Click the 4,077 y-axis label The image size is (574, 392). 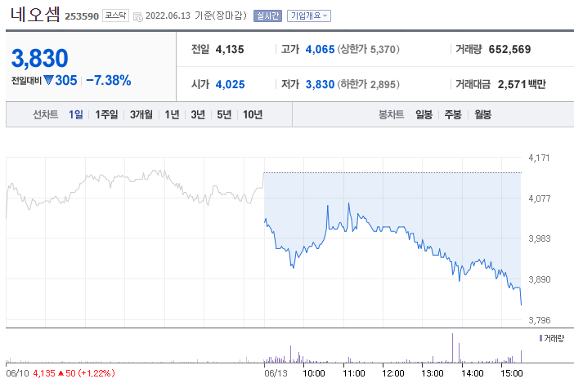tap(539, 198)
